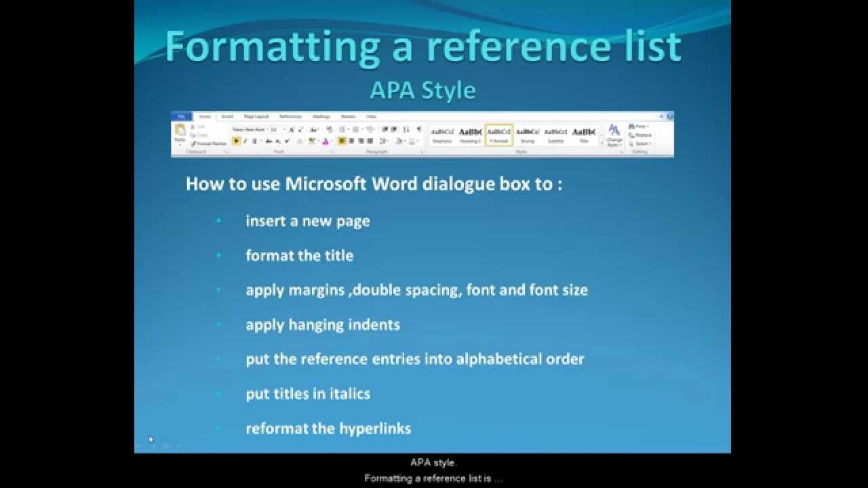Click the Find button
Viewport: 868px width, 488px height.
click(x=639, y=126)
